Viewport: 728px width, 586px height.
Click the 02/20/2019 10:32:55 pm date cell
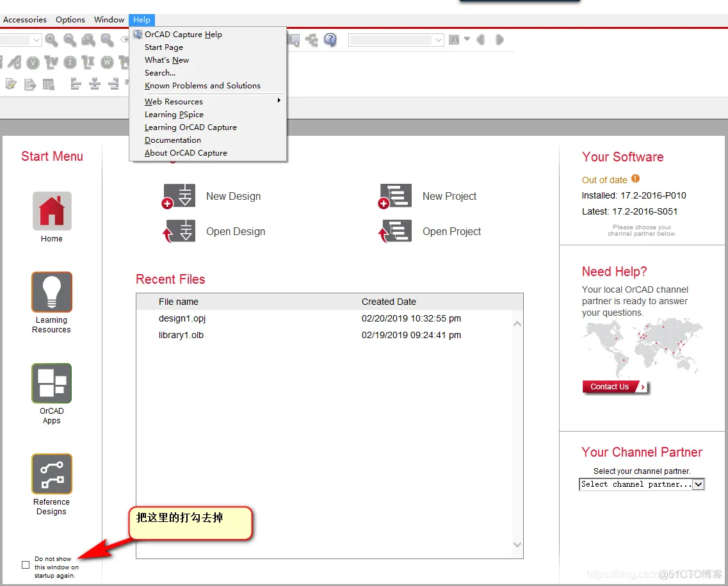coord(411,318)
